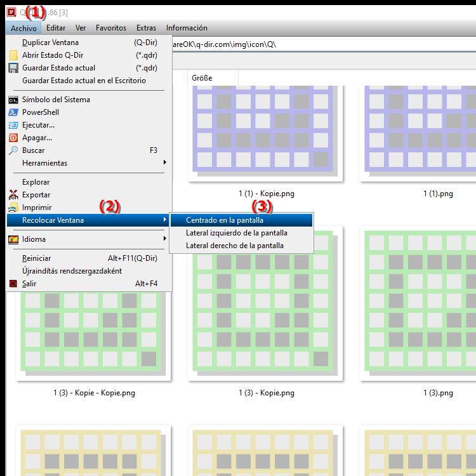The height and width of the screenshot is (476, 476).
Task: Open the Ver menu
Action: coord(81,28)
